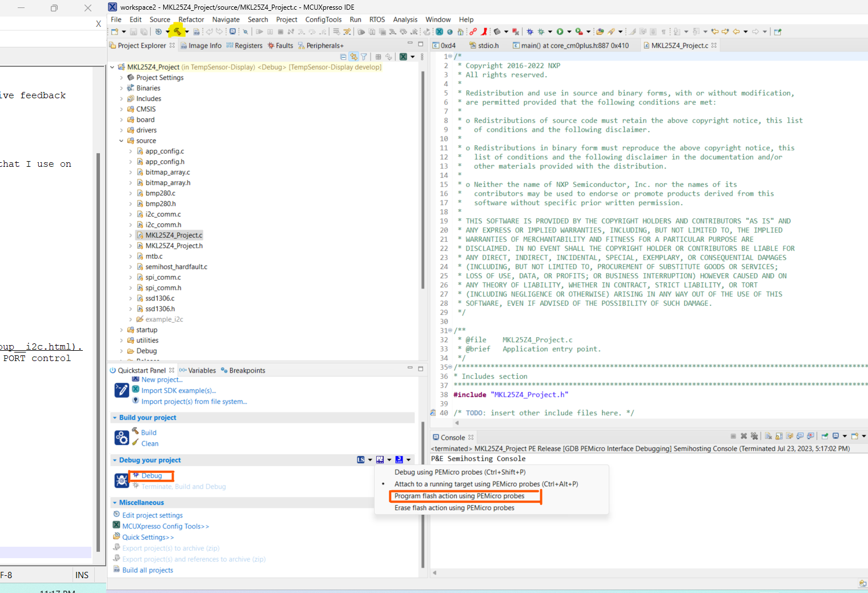This screenshot has height=593, width=868.
Task: Expand the drivers folder
Action: 121,130
